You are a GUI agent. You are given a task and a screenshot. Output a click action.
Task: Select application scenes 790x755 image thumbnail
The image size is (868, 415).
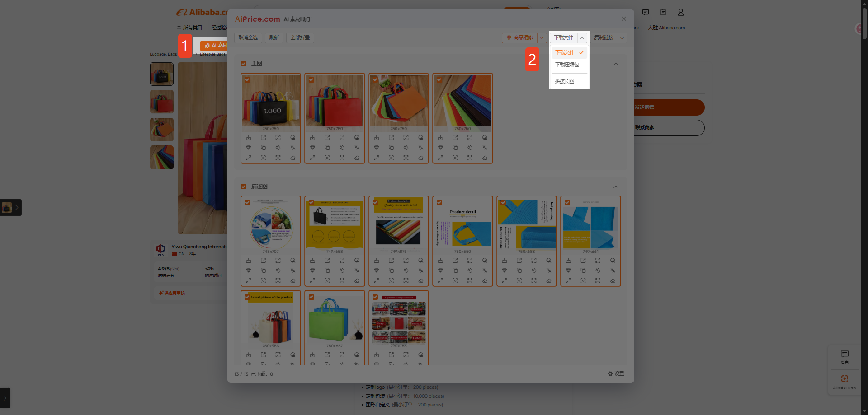click(399, 321)
